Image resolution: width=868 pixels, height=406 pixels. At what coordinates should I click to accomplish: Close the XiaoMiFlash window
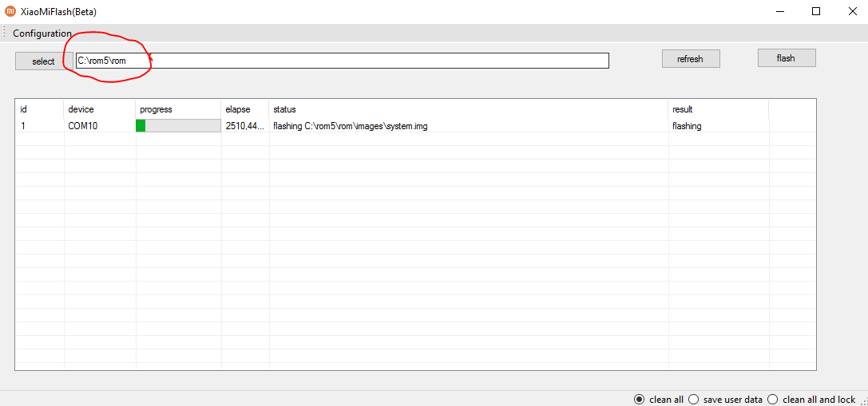coord(853,11)
